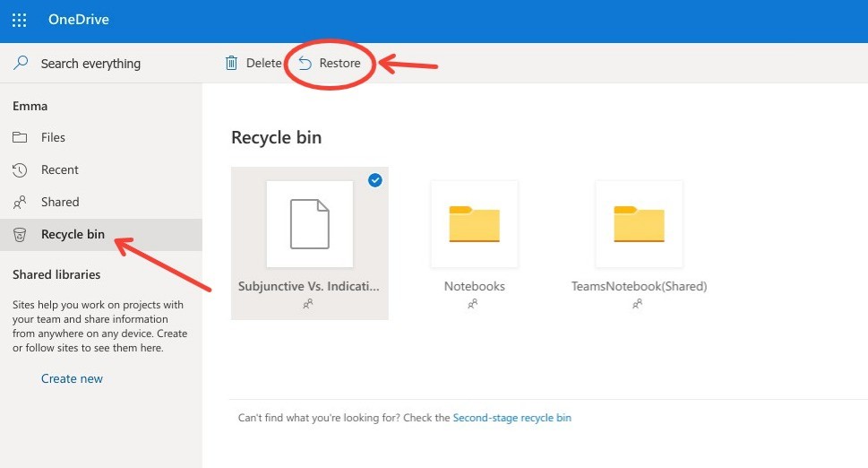Click the Notebooks folder name
Image resolution: width=868 pixels, height=468 pixels.
pos(475,286)
